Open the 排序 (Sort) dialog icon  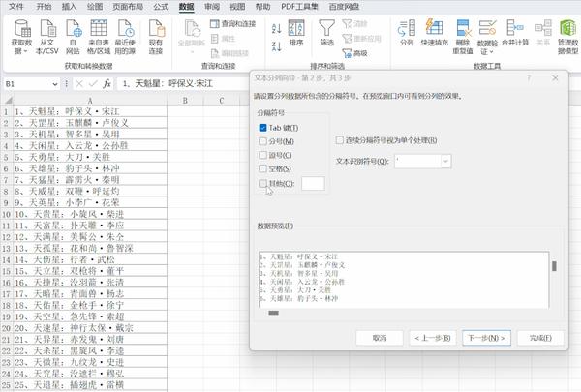(x=296, y=28)
